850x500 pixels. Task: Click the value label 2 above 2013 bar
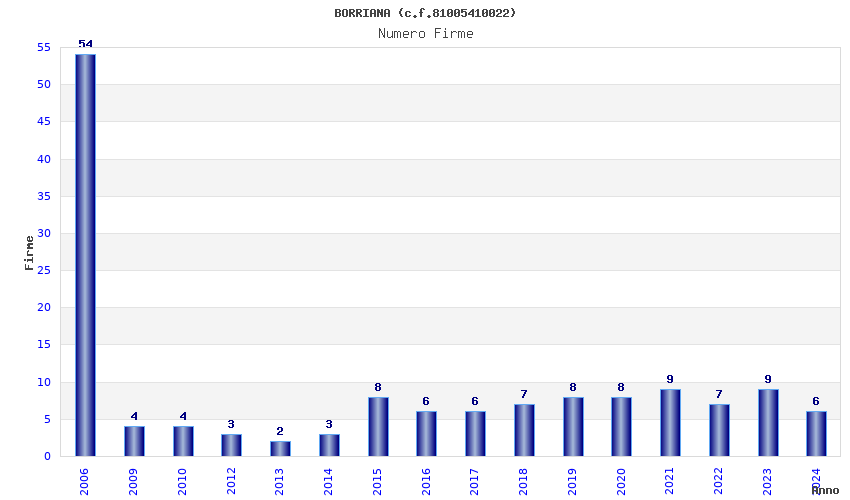(280, 432)
